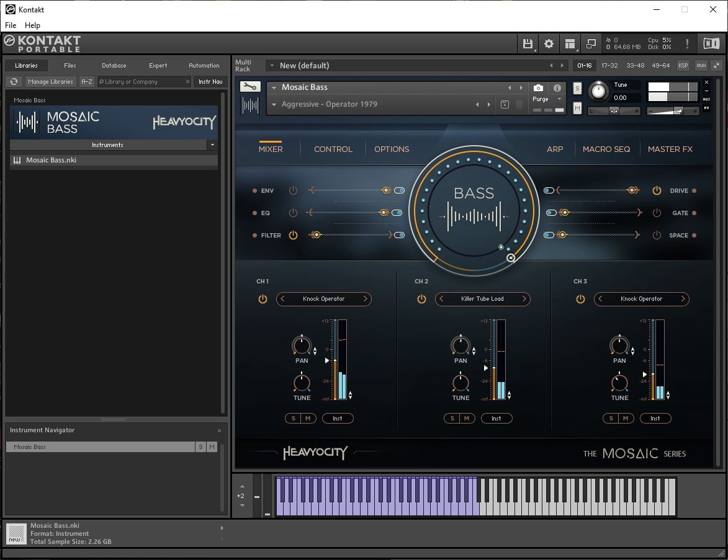
Task: Mute the instrument with header M button
Action: coord(577,109)
